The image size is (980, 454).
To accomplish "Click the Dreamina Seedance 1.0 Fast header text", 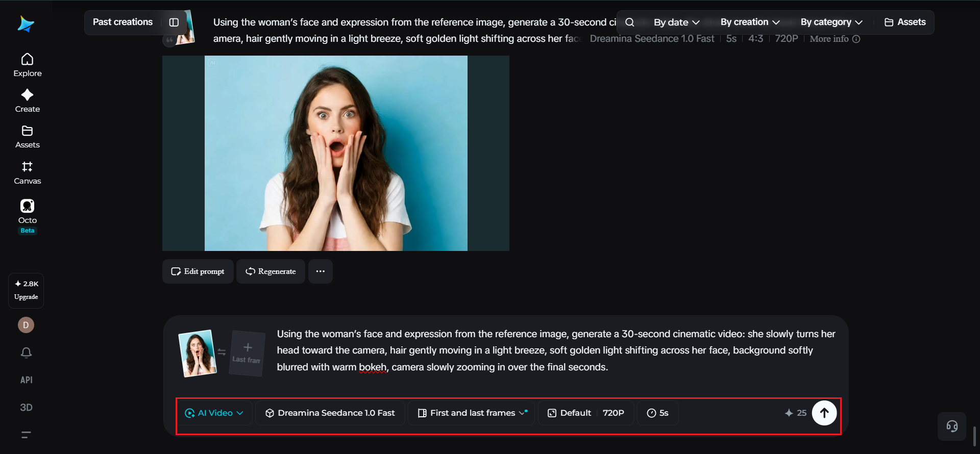I will [x=652, y=39].
